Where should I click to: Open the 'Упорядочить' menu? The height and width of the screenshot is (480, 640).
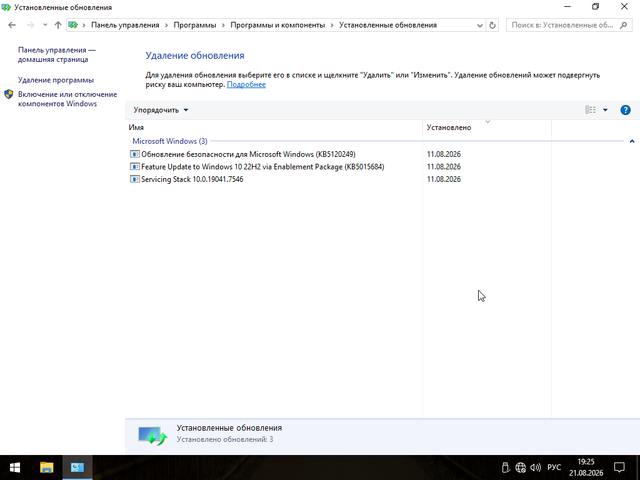pyautogui.click(x=161, y=110)
